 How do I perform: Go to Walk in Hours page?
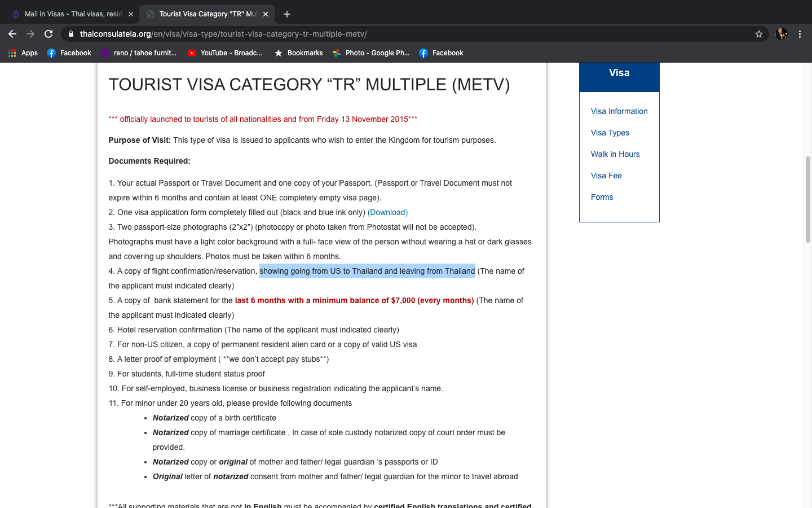tap(615, 154)
